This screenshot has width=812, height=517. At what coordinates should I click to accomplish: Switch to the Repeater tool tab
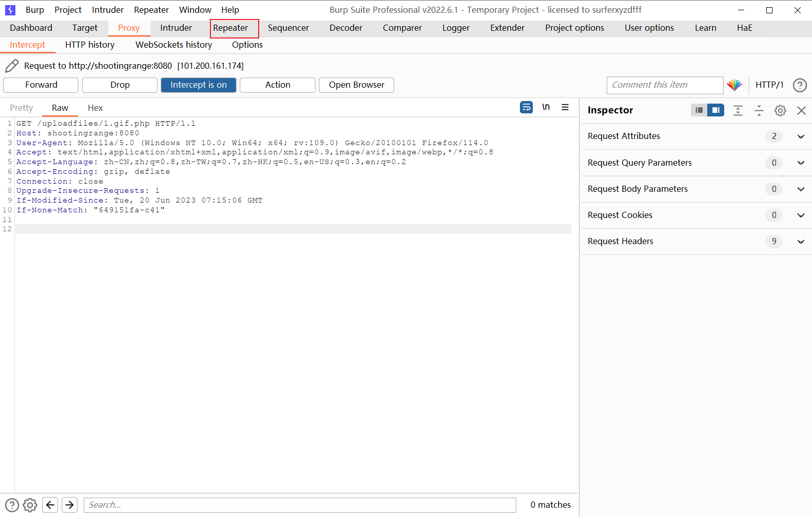[x=230, y=28]
